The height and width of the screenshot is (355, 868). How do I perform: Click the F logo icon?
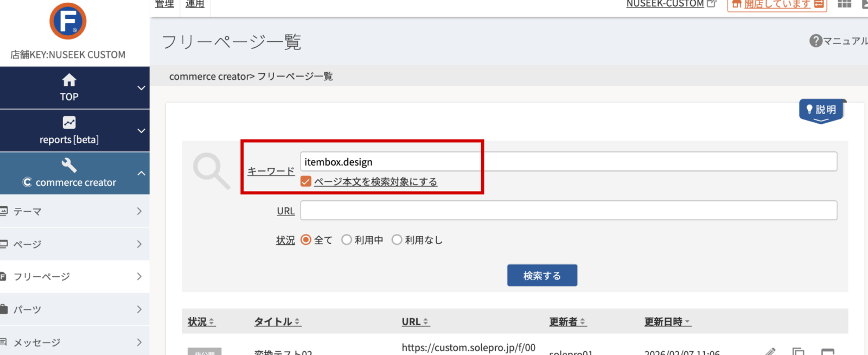(x=68, y=21)
